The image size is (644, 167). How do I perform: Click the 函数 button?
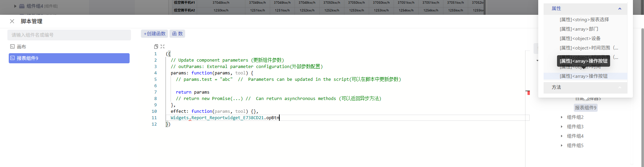[177, 34]
